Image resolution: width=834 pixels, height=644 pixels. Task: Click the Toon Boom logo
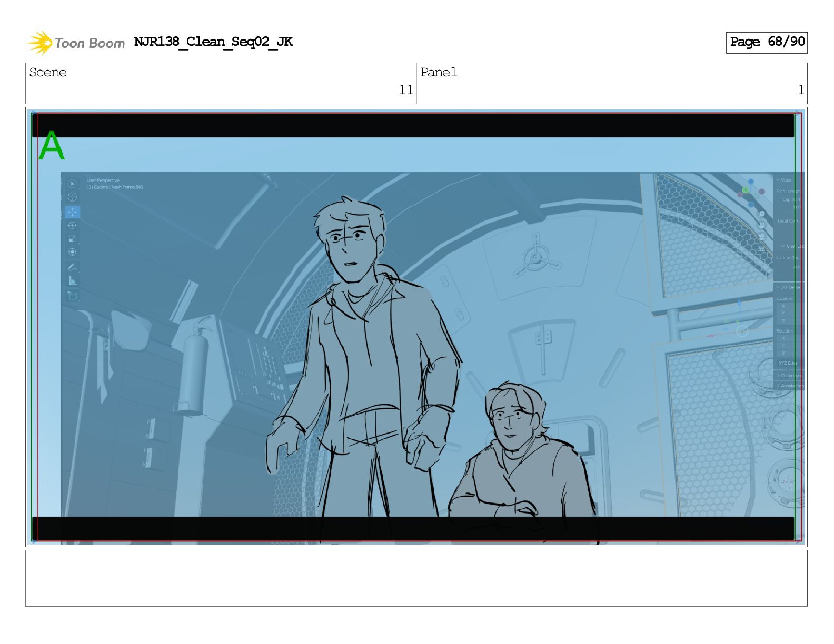tap(76, 43)
